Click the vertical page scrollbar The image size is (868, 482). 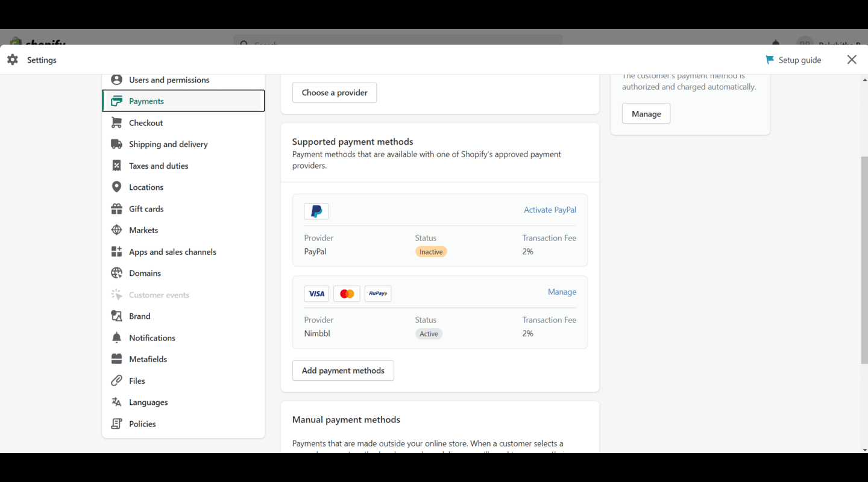864,260
